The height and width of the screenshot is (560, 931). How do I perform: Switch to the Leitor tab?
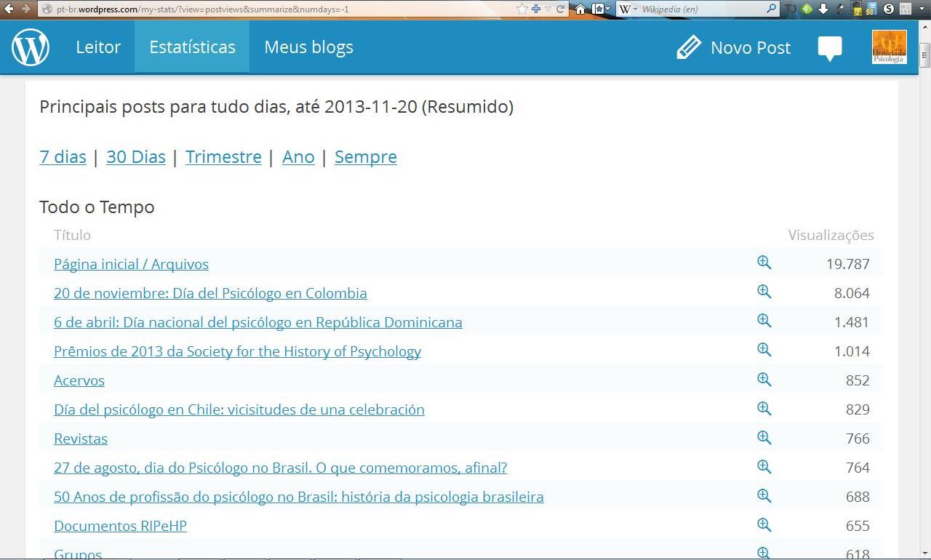(x=98, y=47)
